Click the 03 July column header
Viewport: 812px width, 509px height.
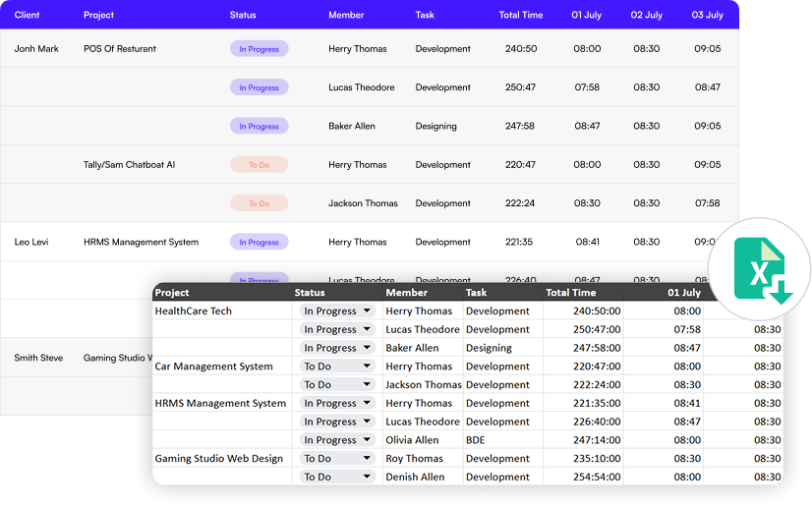[x=708, y=15]
